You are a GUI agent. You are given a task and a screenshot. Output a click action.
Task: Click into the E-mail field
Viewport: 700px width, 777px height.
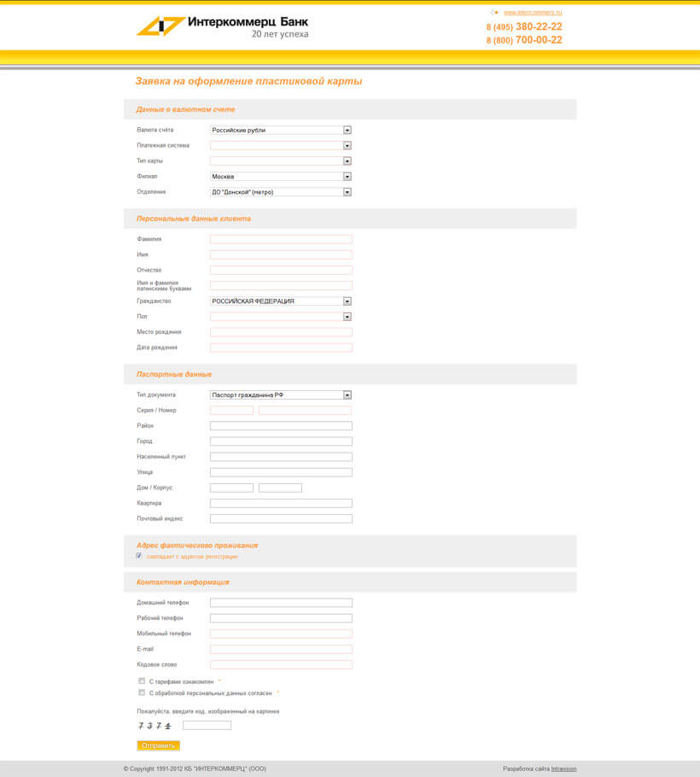click(x=281, y=649)
